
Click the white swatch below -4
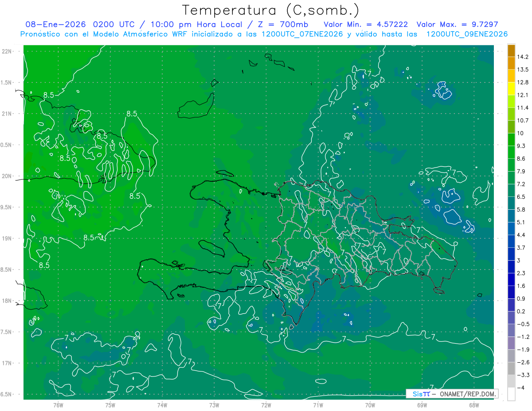511,394
